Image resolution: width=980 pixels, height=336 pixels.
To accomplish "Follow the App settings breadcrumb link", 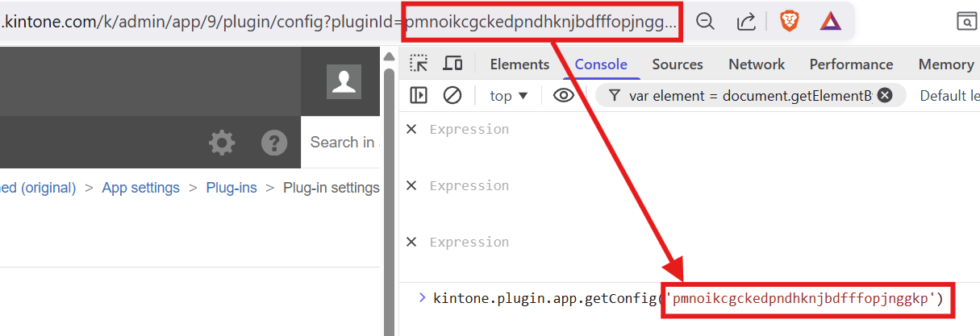I will click(140, 188).
